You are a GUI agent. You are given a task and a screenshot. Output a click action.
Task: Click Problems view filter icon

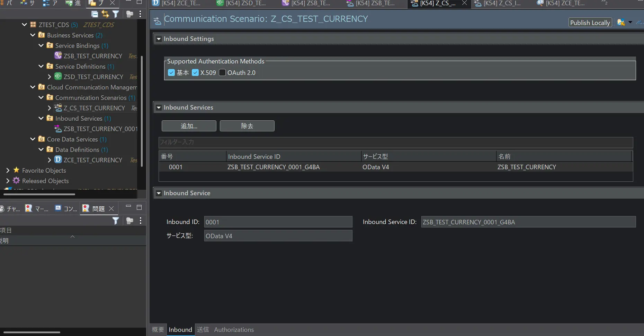click(116, 221)
